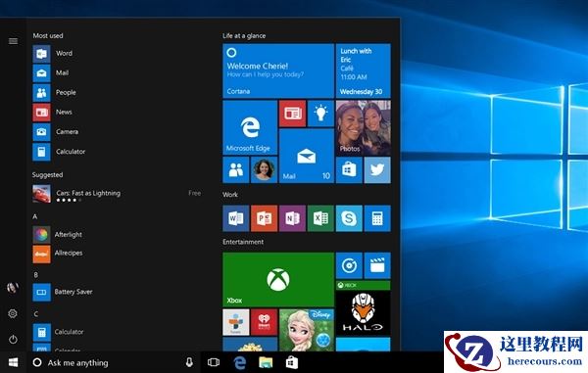Click letter B header in app list

[35, 275]
